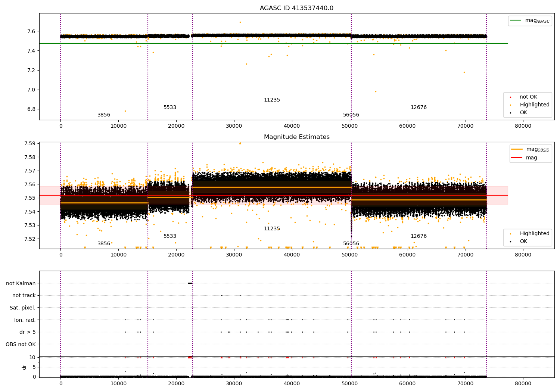Click the "AGASC ID 413537440.0" plot title
The width and height of the screenshot is (560, 392).
tap(296, 8)
